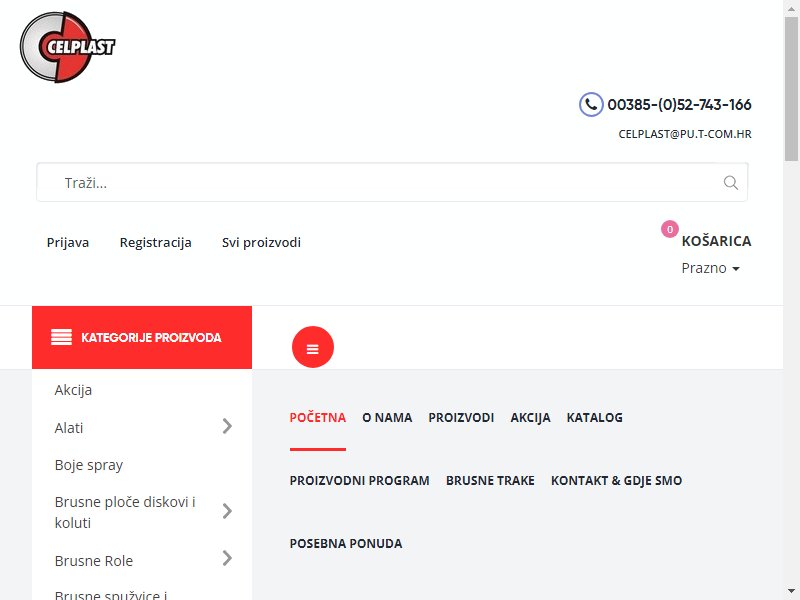800x600 pixels.
Task: Click the Traži search input field
Action: point(392,183)
